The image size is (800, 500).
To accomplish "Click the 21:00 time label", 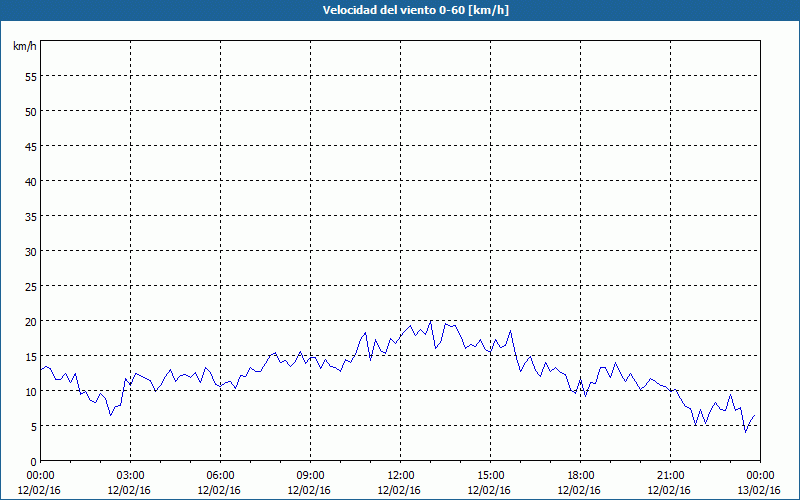I will pos(670,476).
